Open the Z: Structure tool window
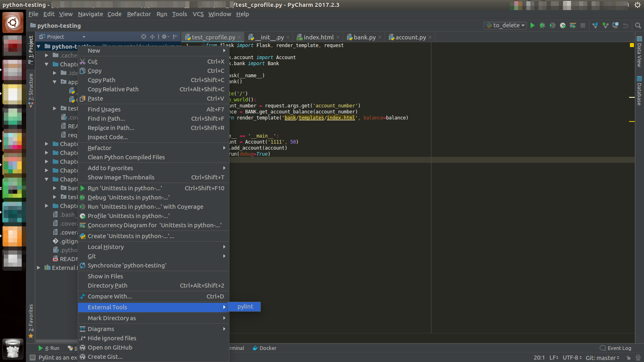Screen dimensions: 644x362 pos(31,90)
